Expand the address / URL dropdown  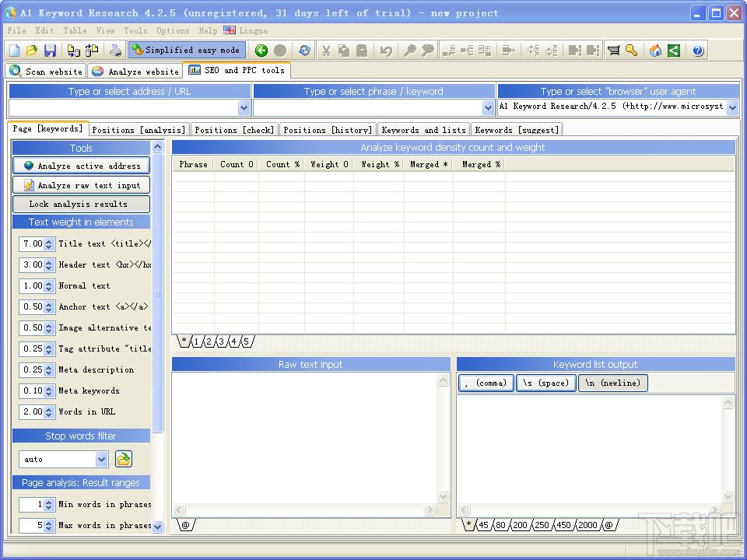point(244,107)
